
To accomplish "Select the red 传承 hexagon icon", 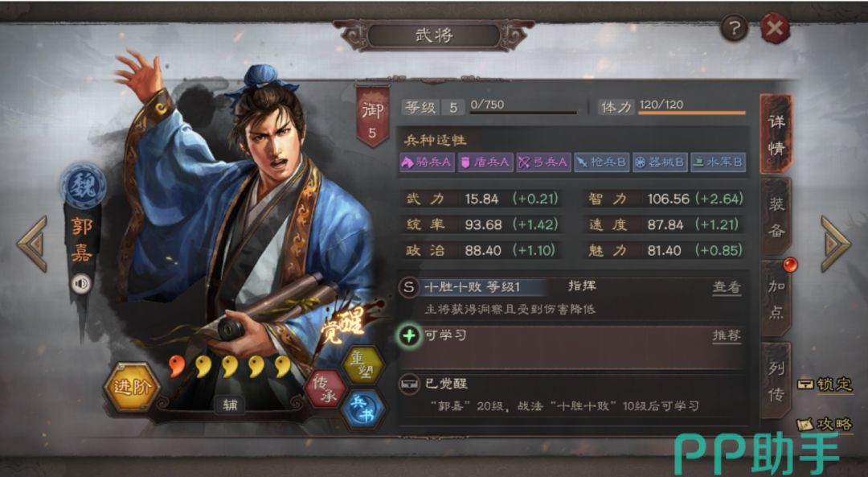I will point(325,389).
